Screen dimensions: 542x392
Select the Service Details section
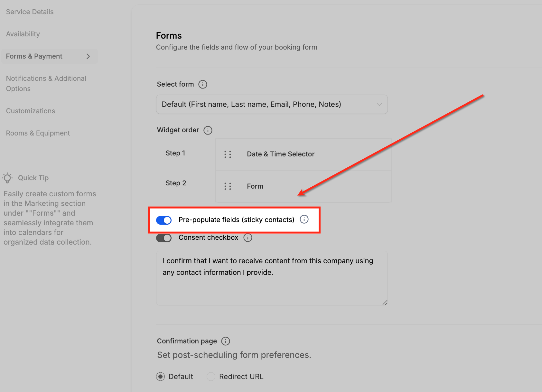pos(30,12)
